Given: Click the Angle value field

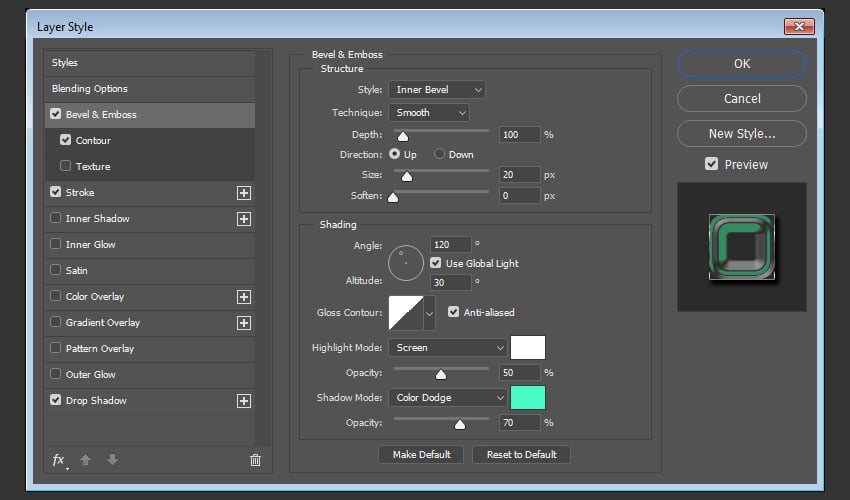Looking at the screenshot, I should click(450, 245).
